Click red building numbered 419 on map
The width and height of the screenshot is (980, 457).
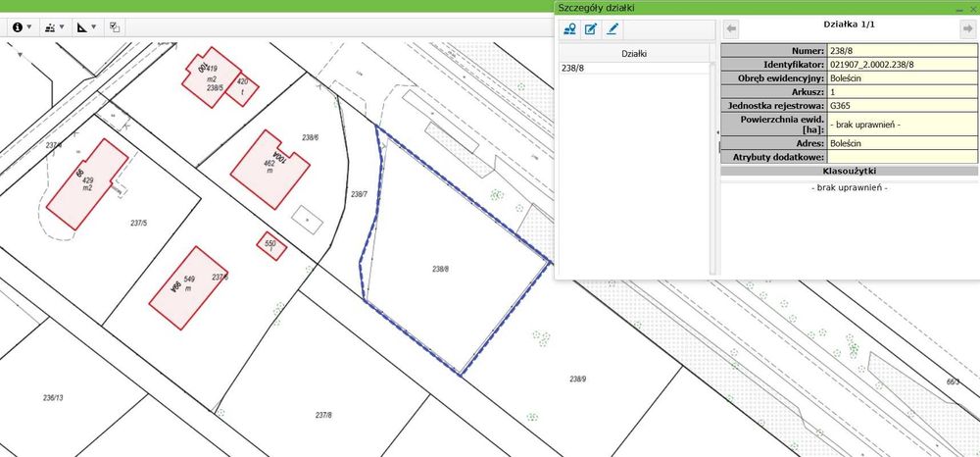(212, 76)
